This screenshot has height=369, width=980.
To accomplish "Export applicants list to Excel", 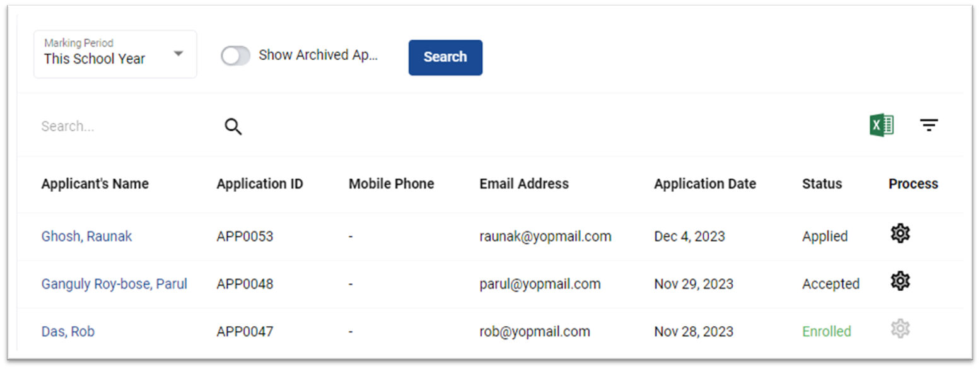I will 882,125.
